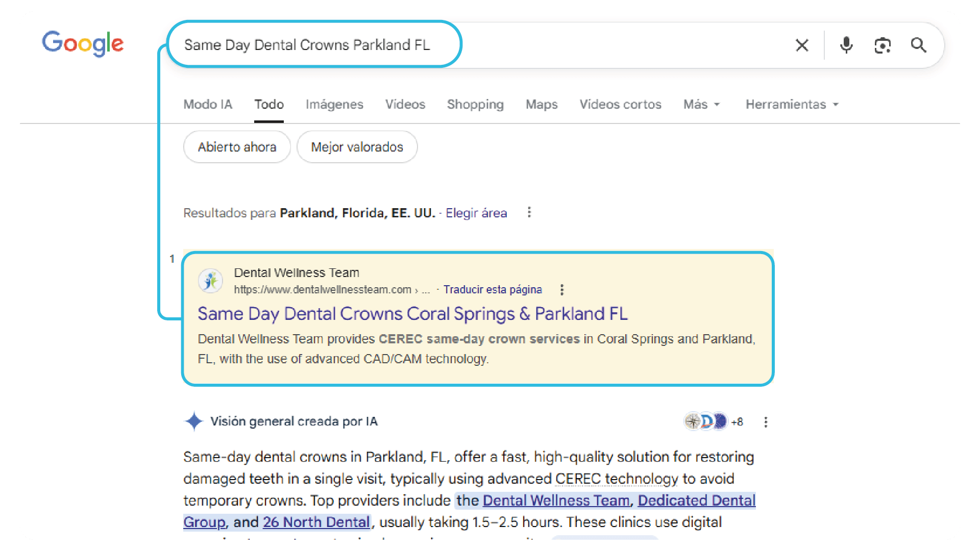This screenshot has height=551, width=980.
Task: Switch to Modo IA tab
Action: pos(208,104)
